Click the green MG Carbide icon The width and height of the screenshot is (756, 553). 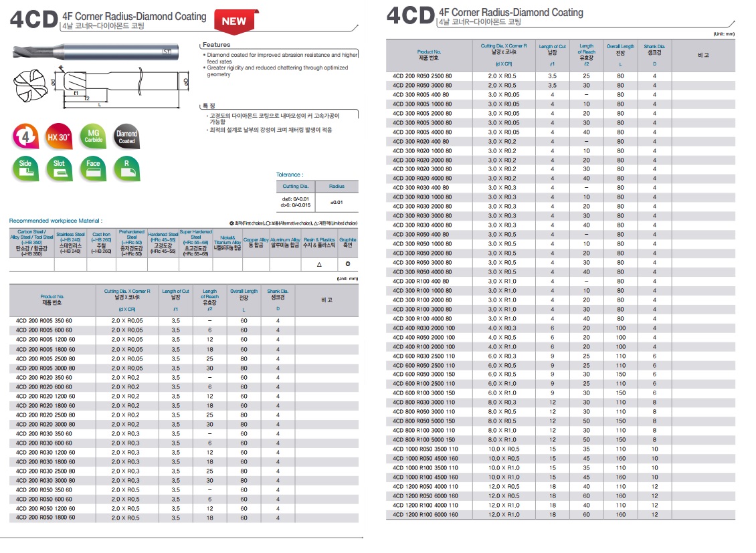[93, 136]
